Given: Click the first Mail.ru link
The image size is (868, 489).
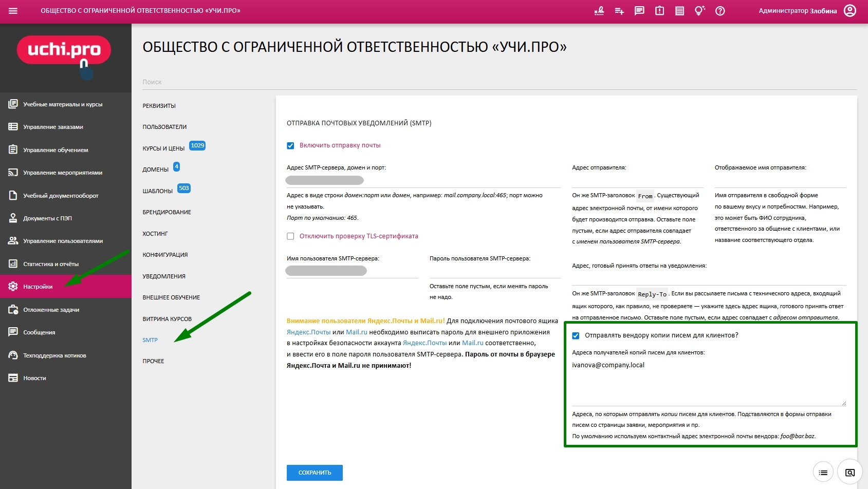Looking at the screenshot, I should (357, 332).
